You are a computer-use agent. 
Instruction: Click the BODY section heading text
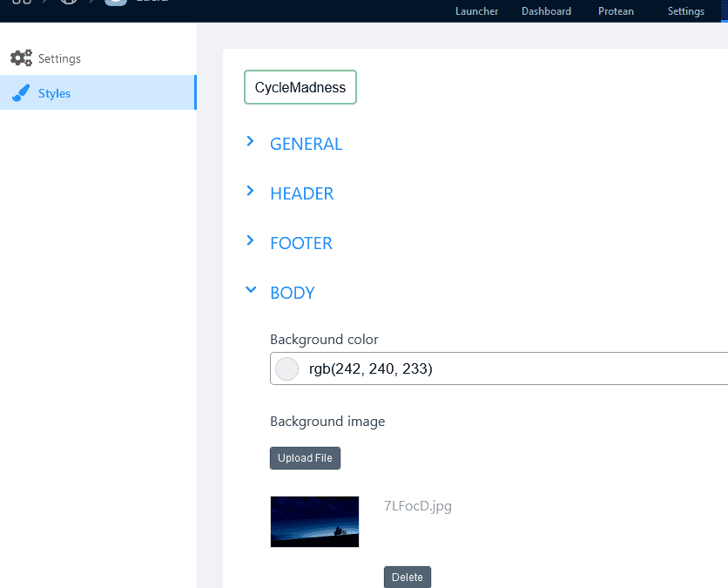293,293
